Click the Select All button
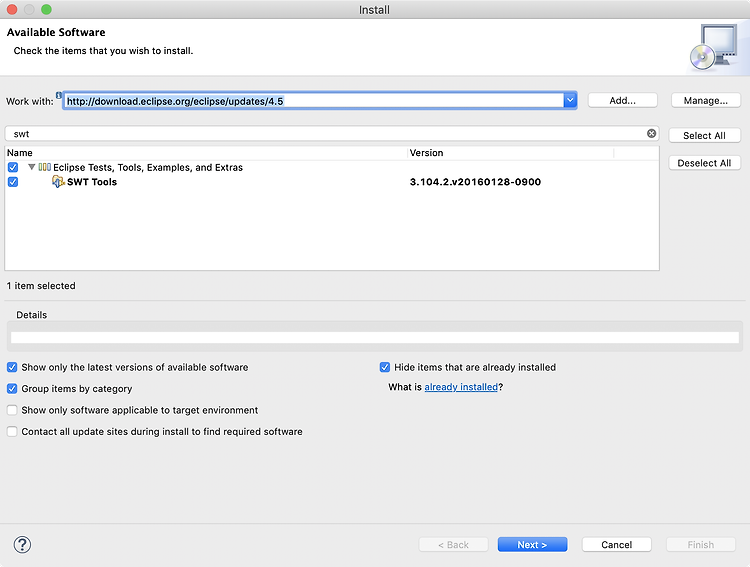This screenshot has width=750, height=567. 704,135
